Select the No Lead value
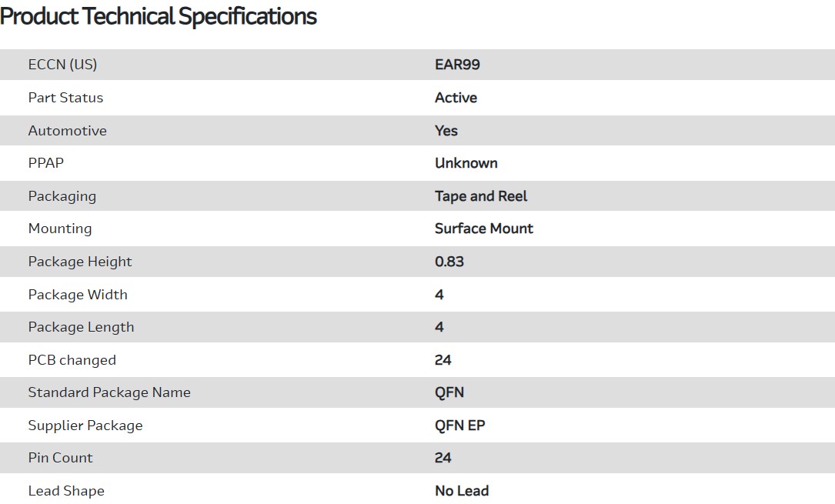Image resolution: width=835 pixels, height=504 pixels. [462, 491]
